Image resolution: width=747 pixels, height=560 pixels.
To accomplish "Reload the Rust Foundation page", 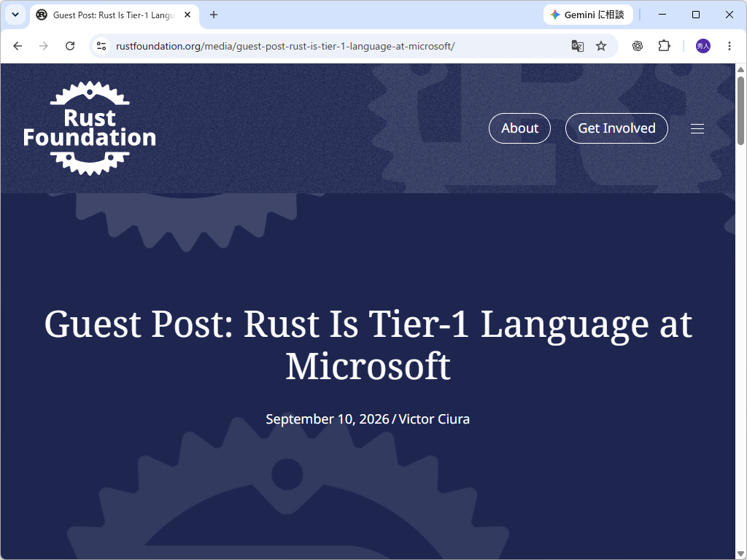I will point(70,46).
